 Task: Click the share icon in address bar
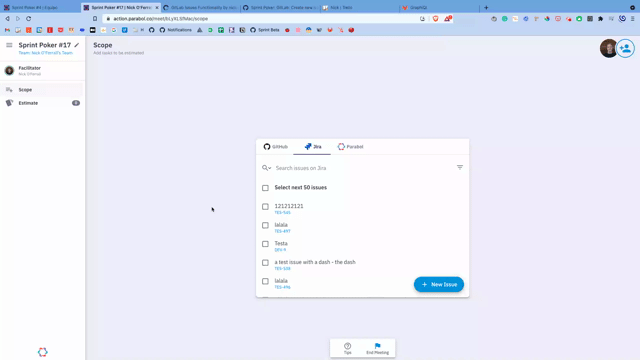[x=422, y=19]
